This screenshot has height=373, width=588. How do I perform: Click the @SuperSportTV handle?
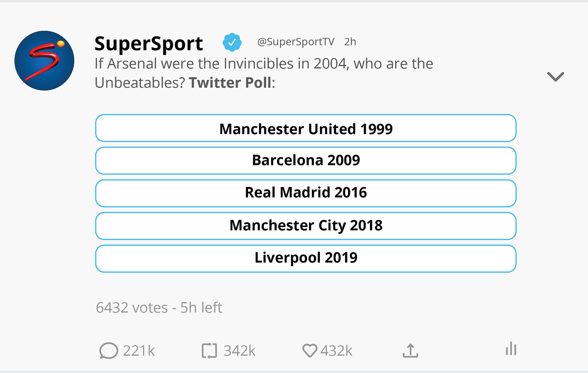296,42
